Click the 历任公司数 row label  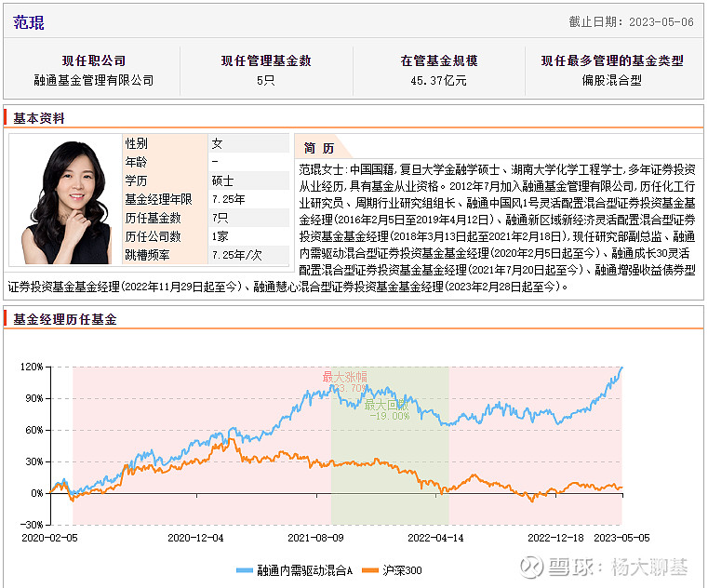click(x=153, y=236)
